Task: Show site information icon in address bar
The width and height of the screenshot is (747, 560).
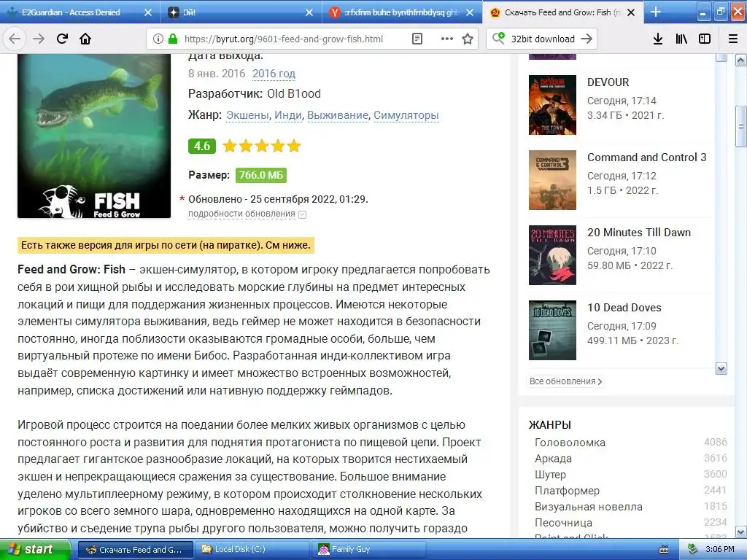Action: click(158, 39)
